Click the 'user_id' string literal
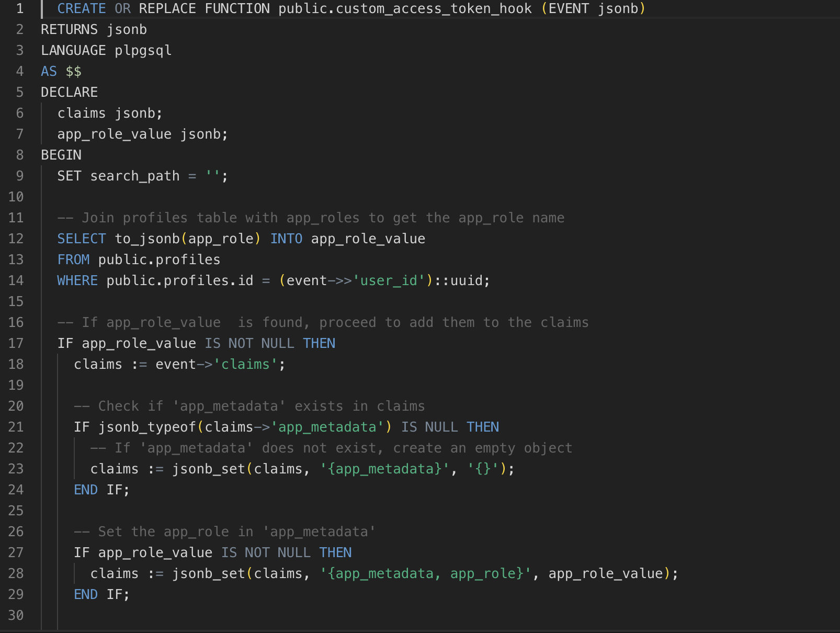The height and width of the screenshot is (633, 840). 388,280
